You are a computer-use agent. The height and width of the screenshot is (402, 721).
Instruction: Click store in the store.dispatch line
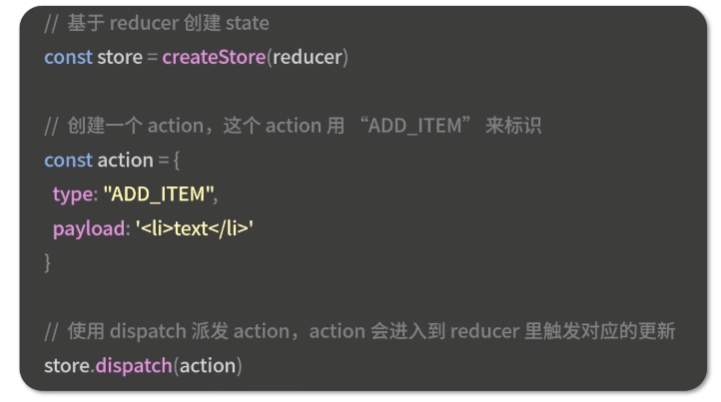click(x=67, y=366)
